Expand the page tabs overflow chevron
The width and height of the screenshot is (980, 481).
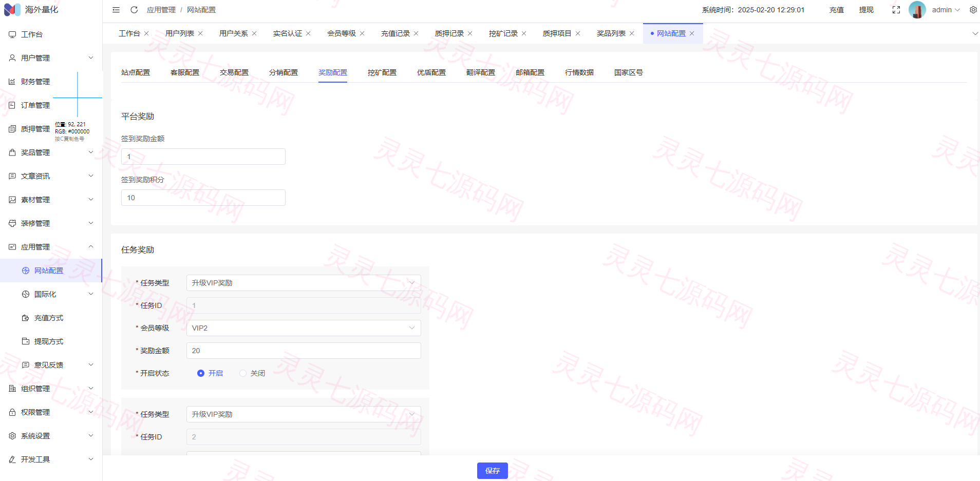pos(975,33)
